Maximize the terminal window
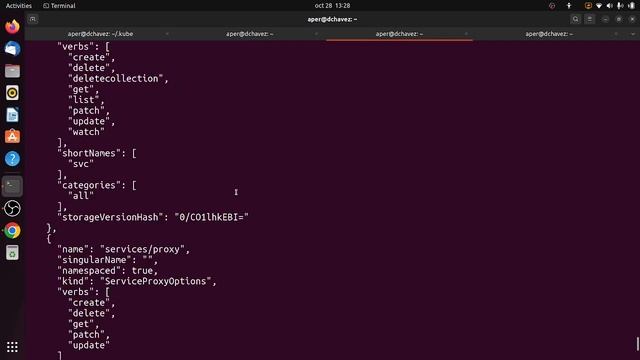This screenshot has height=360, width=640. pyautogui.click(x=619, y=19)
